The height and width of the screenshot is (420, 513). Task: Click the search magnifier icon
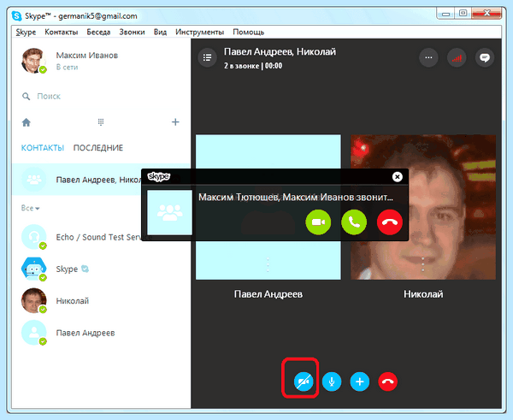(x=26, y=97)
